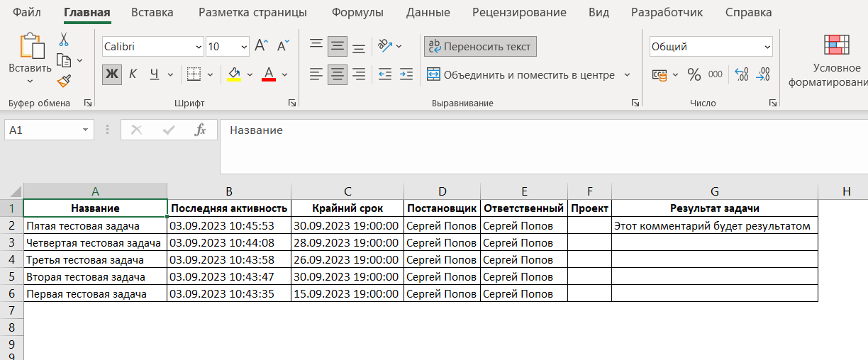Open Число dialog launcher
Image resolution: width=868 pixels, height=360 pixels.
pos(772,103)
